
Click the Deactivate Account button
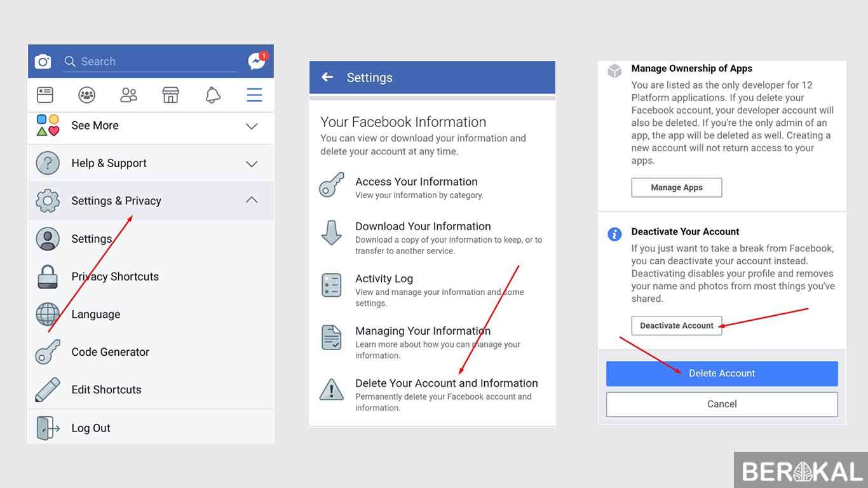[x=677, y=325]
